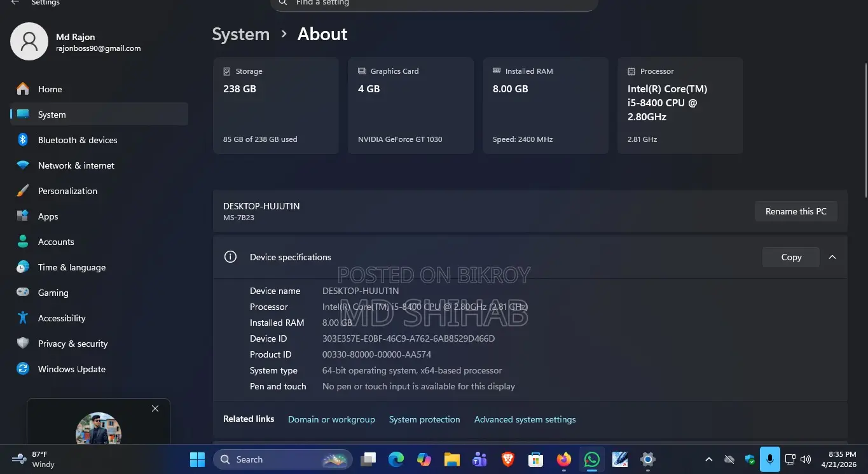Open the Windows Start menu
The width and height of the screenshot is (868, 474).
click(x=198, y=459)
